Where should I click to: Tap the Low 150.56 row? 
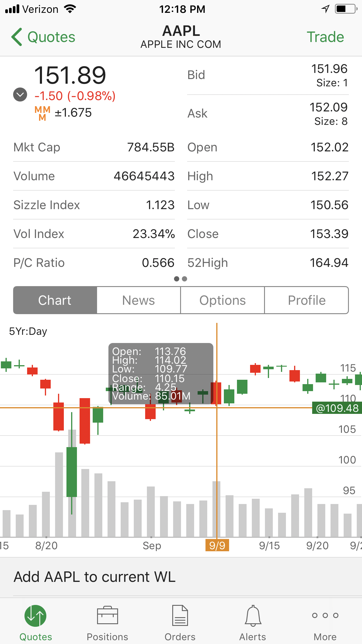(x=268, y=205)
